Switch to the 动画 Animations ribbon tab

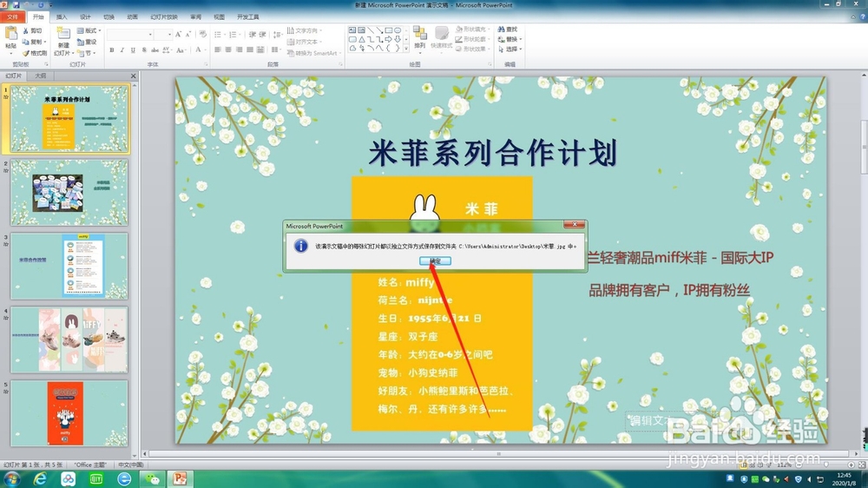[132, 17]
